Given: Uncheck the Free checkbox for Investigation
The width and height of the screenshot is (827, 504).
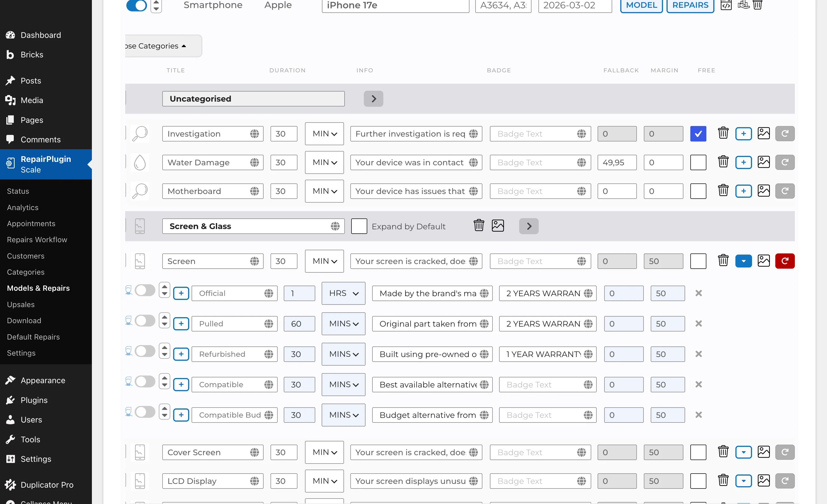Looking at the screenshot, I should 698,133.
